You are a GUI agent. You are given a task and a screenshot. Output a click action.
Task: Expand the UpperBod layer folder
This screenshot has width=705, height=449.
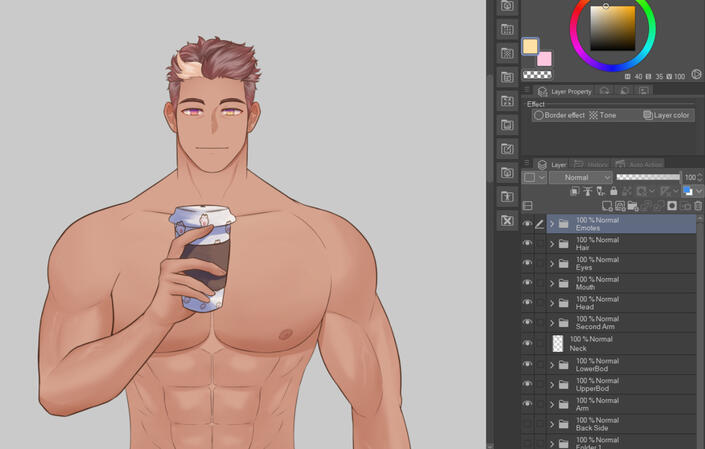click(x=551, y=384)
